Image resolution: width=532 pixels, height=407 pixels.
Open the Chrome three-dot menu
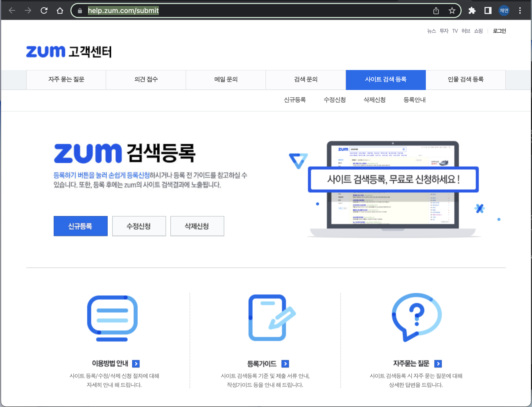[x=520, y=10]
